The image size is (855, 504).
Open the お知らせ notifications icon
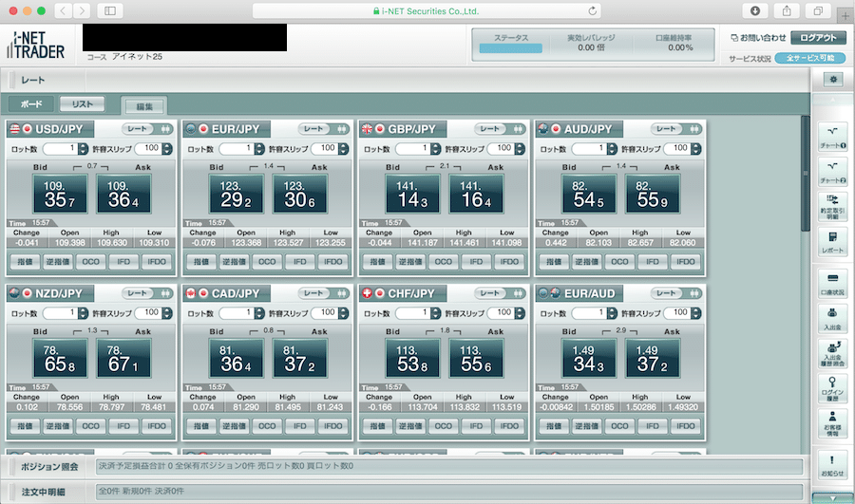[x=832, y=466]
